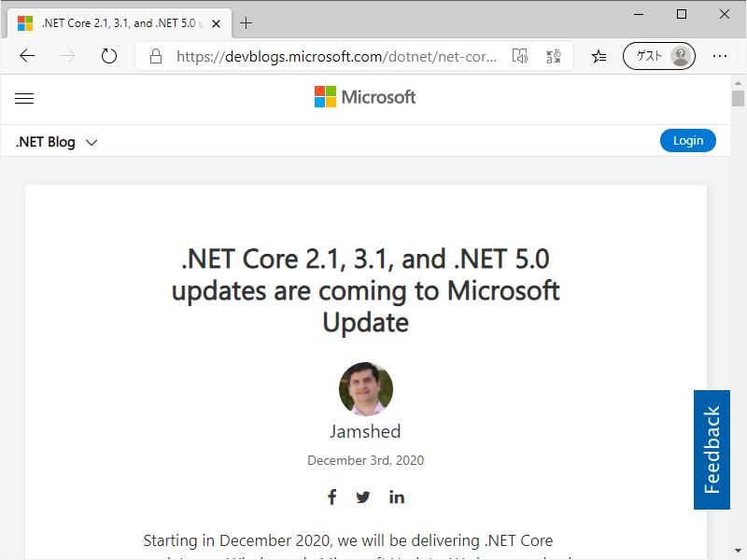
Task: Go back to the previous page
Action: click(x=27, y=56)
